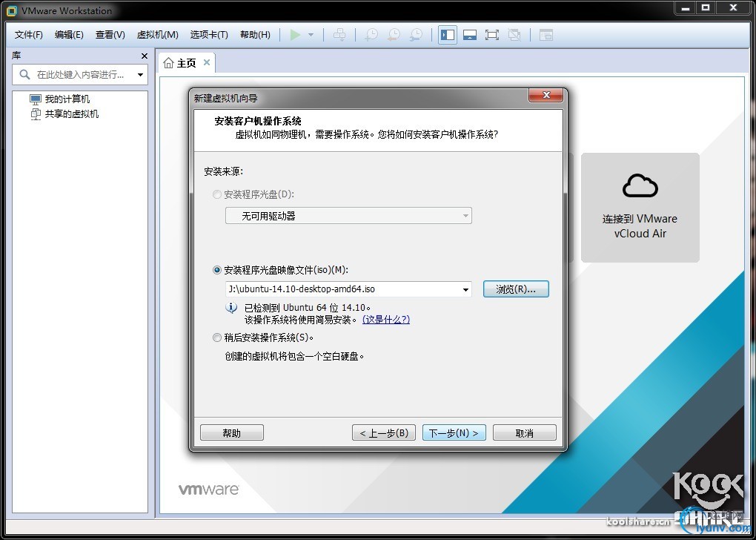Viewport: 756px width, 540px height.
Task: Click the 浏览(R)... browse button
Action: [516, 289]
